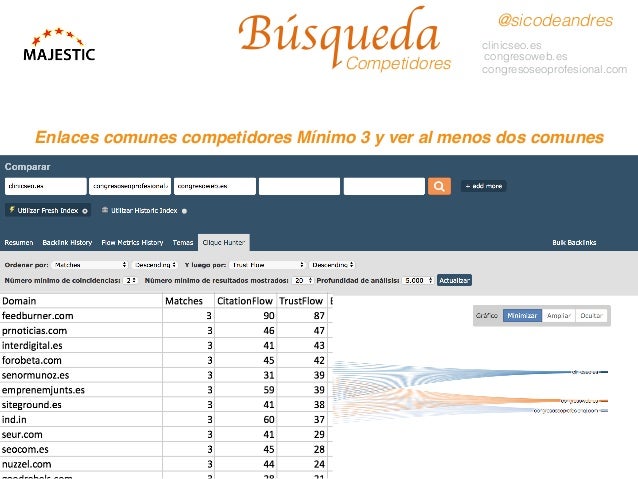Click feedburner.com TrustFlow value 87
The image size is (638, 479).
319,316
